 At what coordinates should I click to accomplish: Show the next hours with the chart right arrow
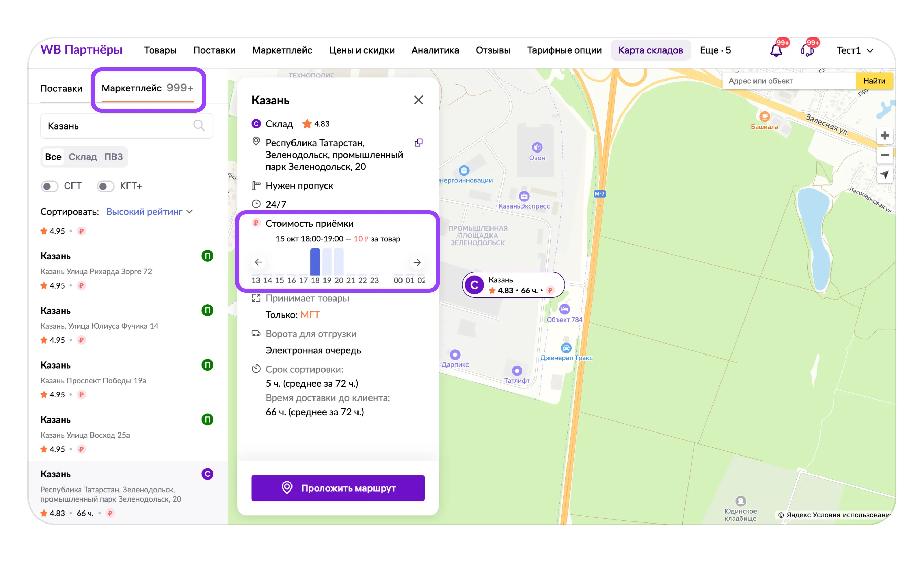pos(417,263)
